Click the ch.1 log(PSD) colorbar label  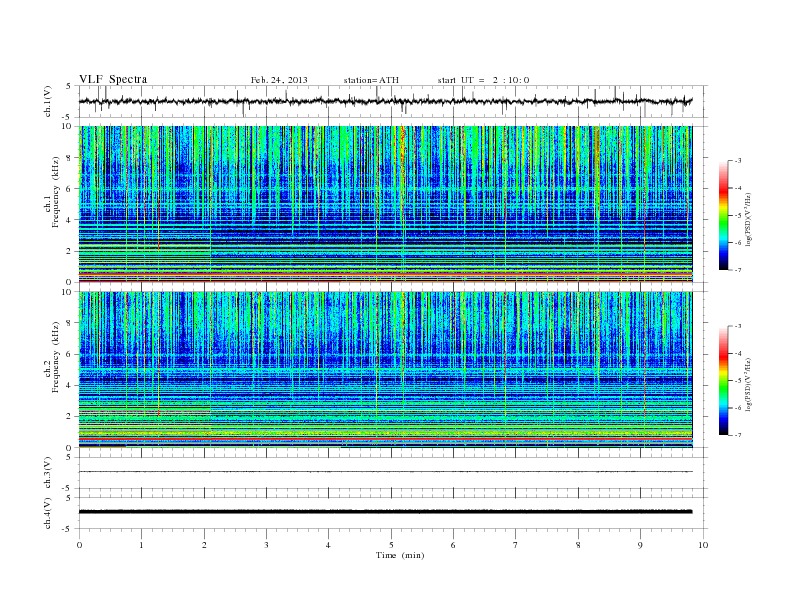[749, 219]
